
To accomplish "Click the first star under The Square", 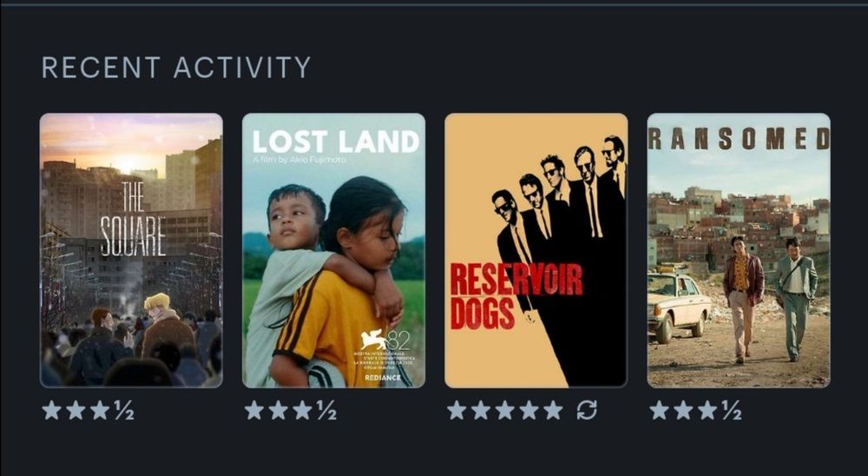I will (x=51, y=410).
